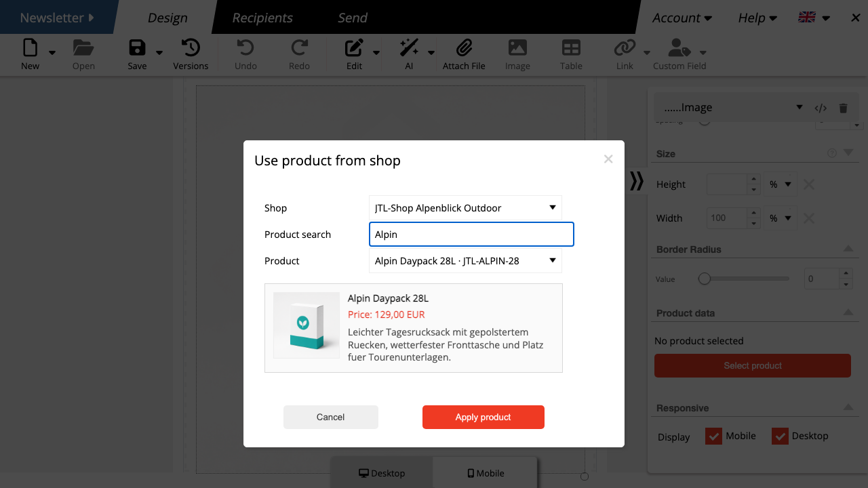Switch to the Design tab

167,18
